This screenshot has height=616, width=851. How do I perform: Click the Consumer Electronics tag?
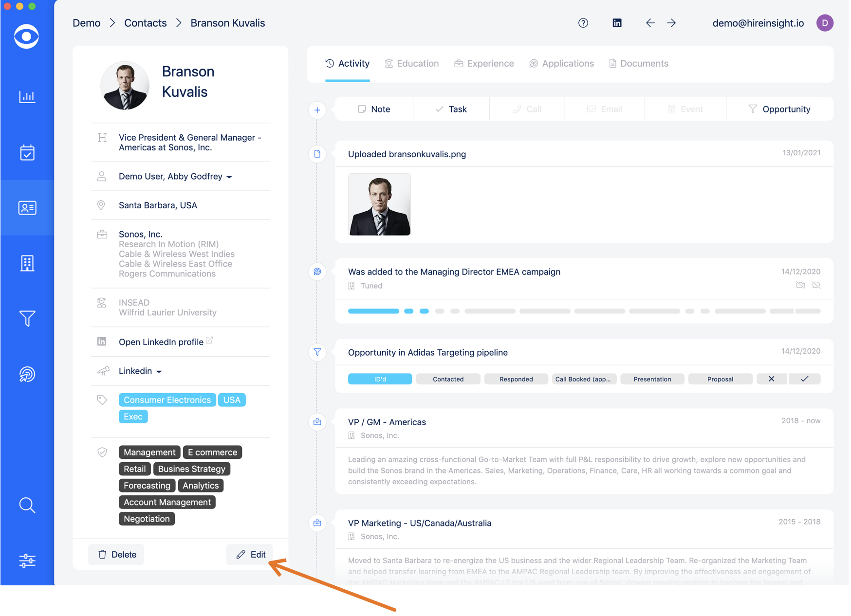(167, 400)
